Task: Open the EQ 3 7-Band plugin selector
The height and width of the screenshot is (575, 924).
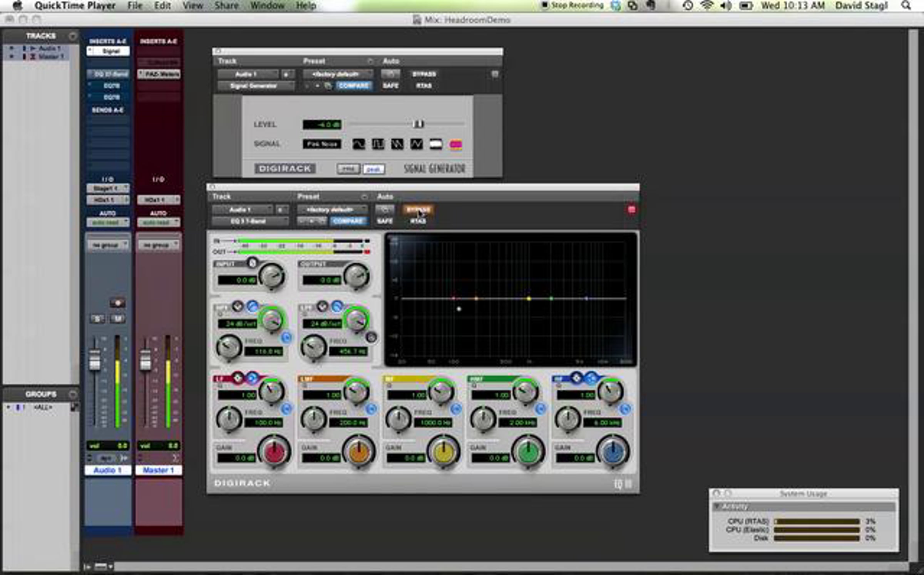Action: 250,221
